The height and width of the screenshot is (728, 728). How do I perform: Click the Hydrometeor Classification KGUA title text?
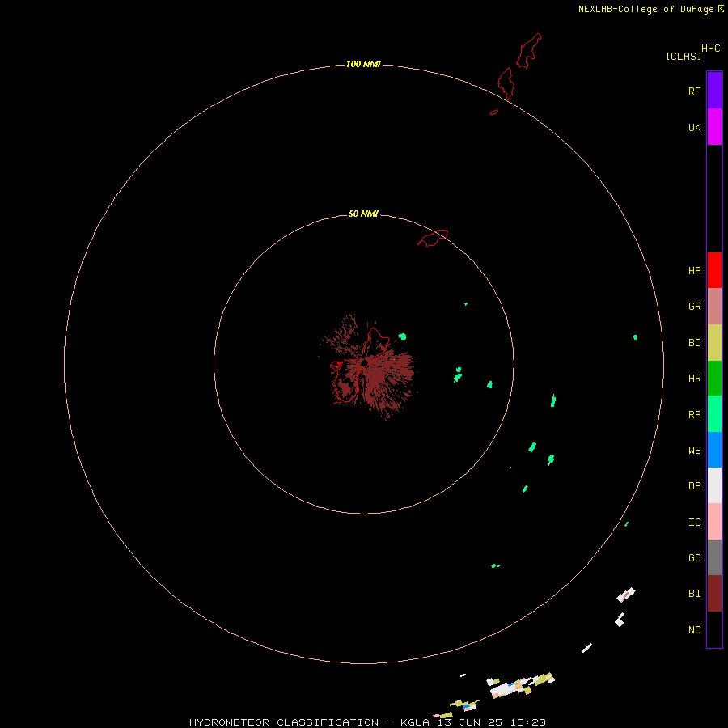coord(367,722)
